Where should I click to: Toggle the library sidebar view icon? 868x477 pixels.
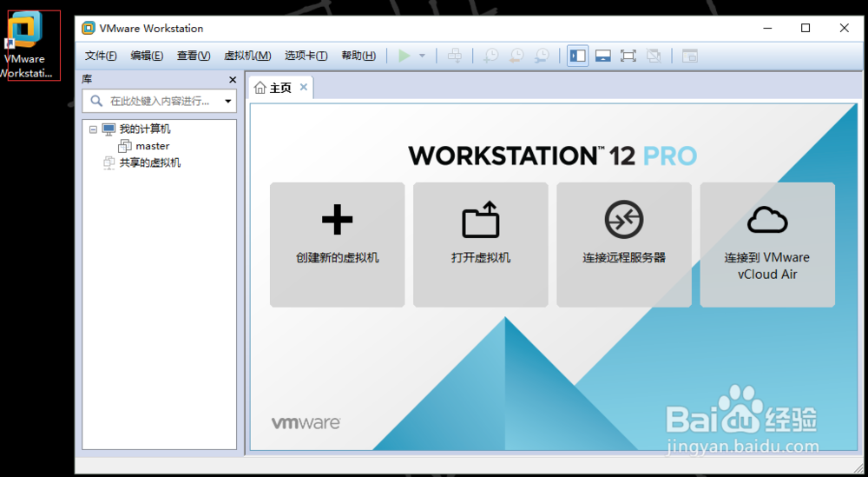point(577,56)
